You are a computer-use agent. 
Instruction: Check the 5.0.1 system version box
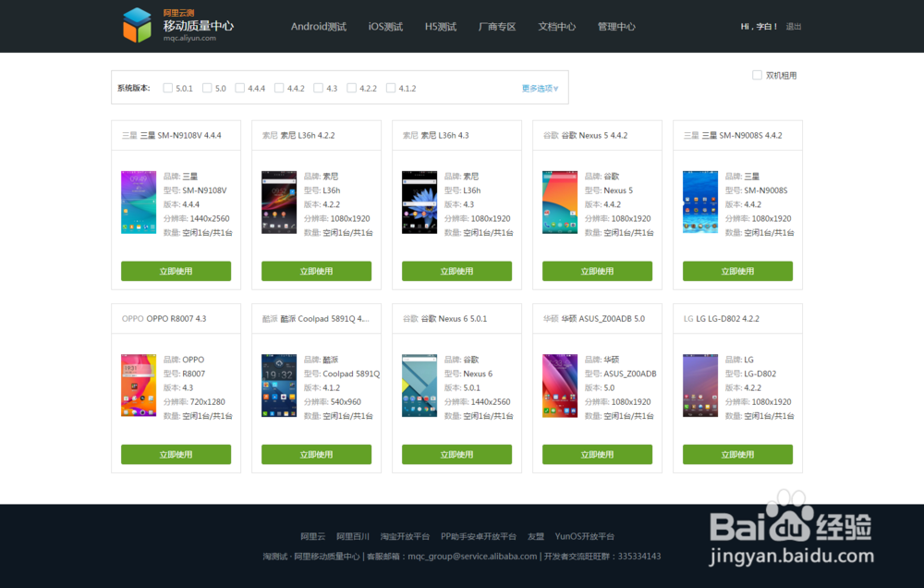168,88
